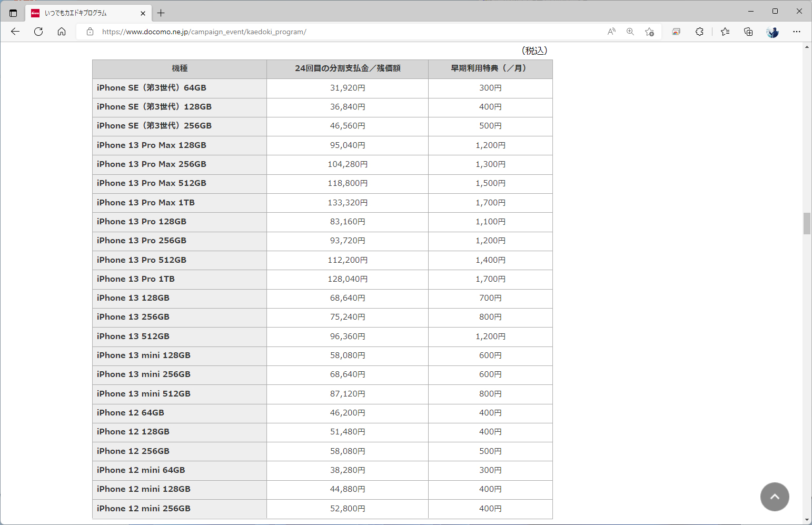
Task: Select iPhone 12 mini 128GB label
Action: tap(143, 489)
